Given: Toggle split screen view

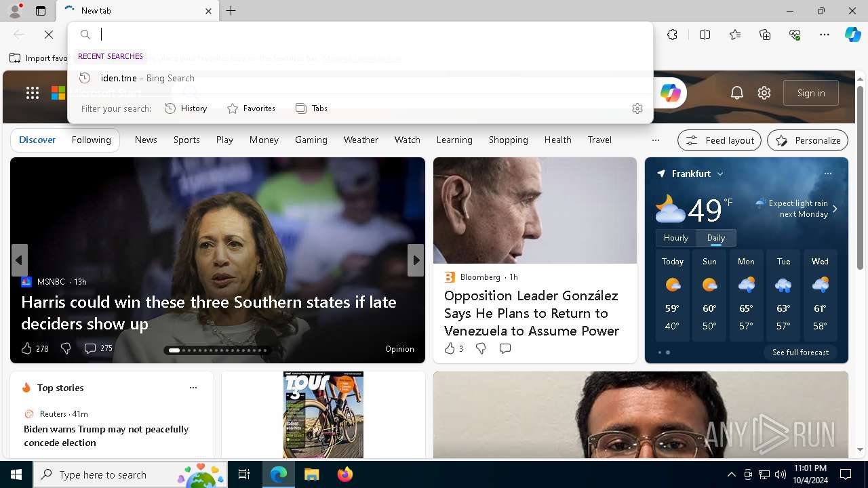Looking at the screenshot, I should pyautogui.click(x=705, y=35).
